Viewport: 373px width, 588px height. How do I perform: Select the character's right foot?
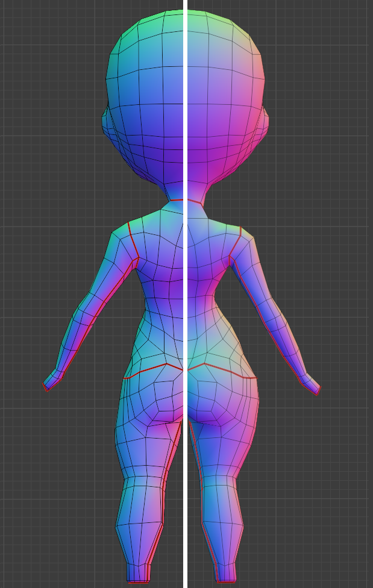227,572
